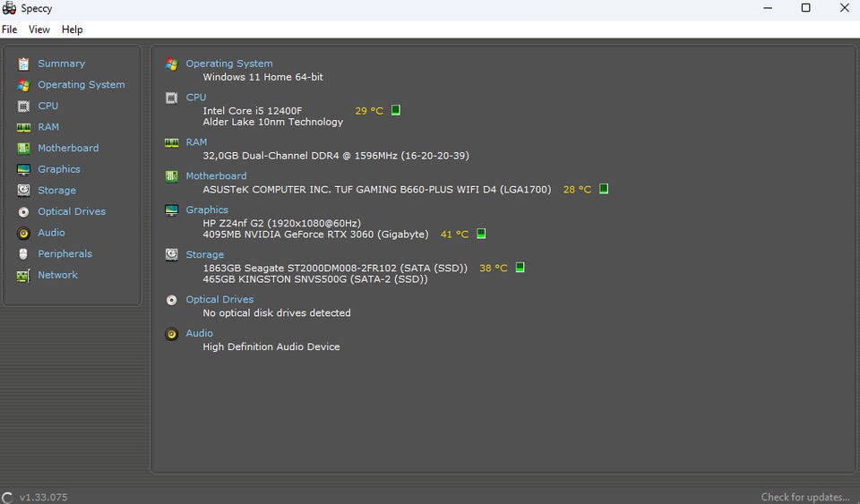Click the Summary clipboard icon in sidebar

click(23, 64)
